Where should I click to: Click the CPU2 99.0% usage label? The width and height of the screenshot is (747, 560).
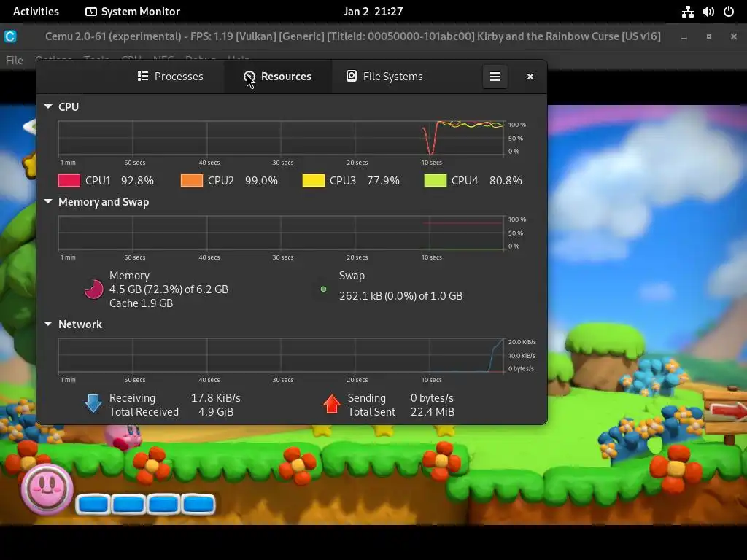(x=242, y=181)
